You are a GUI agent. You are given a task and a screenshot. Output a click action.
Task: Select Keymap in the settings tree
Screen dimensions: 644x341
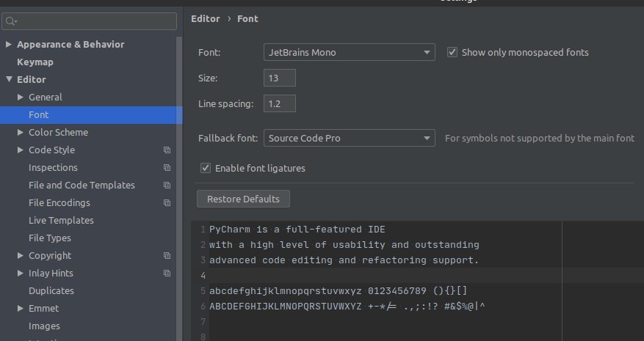(35, 62)
